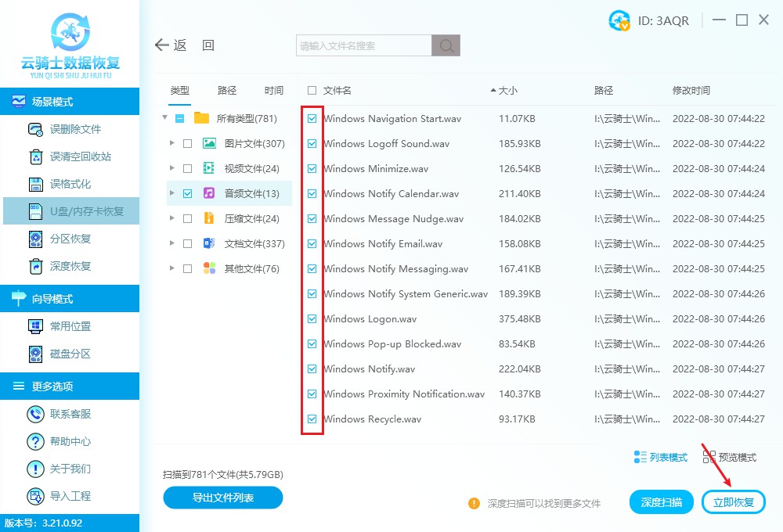Viewport: 783px width, 532px height.
Task: Click the 导出文件列表 export button
Action: pyautogui.click(x=222, y=498)
